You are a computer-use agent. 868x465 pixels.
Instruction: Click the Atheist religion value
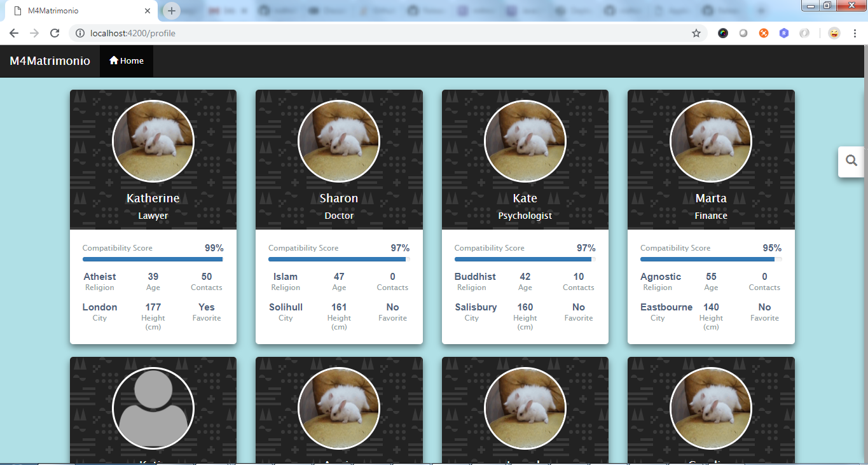100,277
